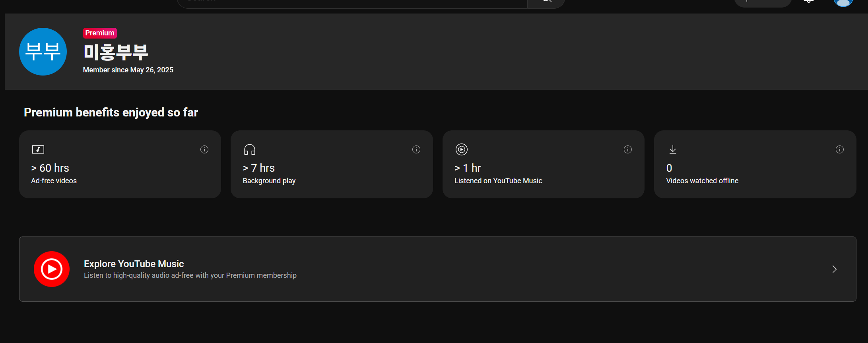Click the headphones icon above 7 hrs
Viewport: 868px width, 343px height.
tap(250, 149)
